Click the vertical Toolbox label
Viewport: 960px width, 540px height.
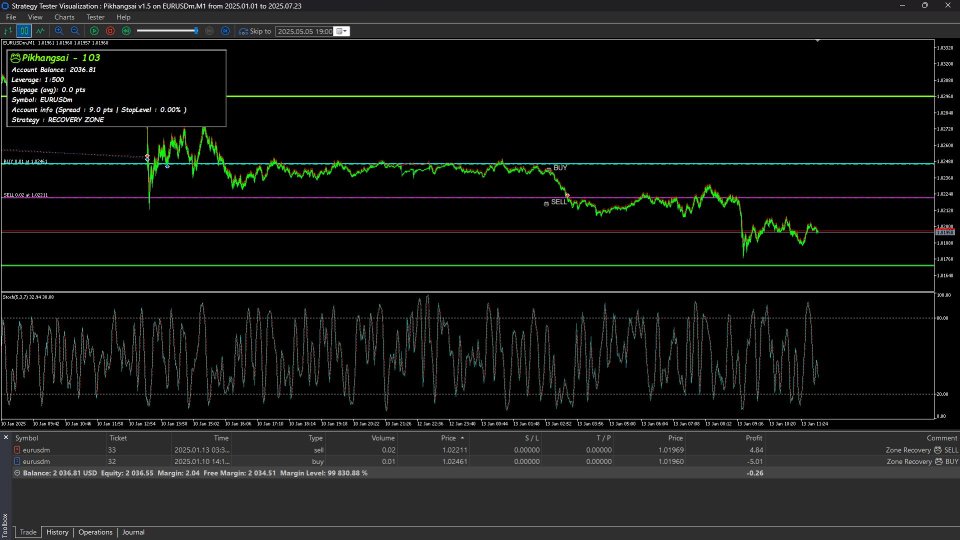5,526
